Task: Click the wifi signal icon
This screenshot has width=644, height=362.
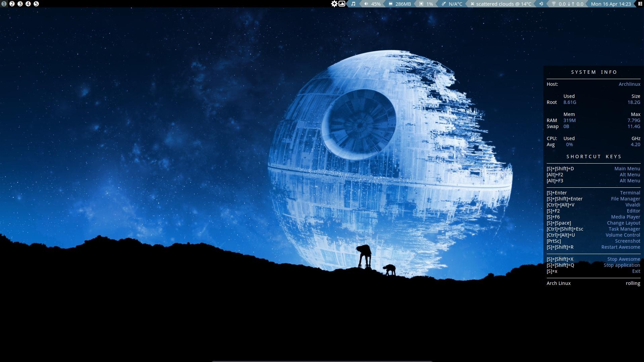Action: click(x=554, y=4)
